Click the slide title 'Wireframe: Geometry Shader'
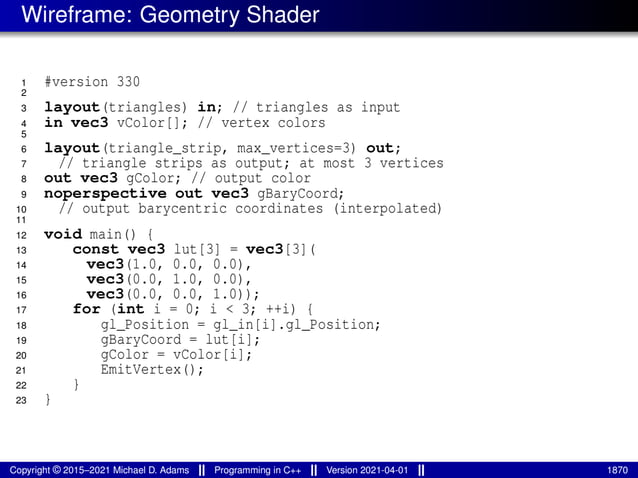Image resolution: width=638 pixels, height=478 pixels. pos(170,15)
